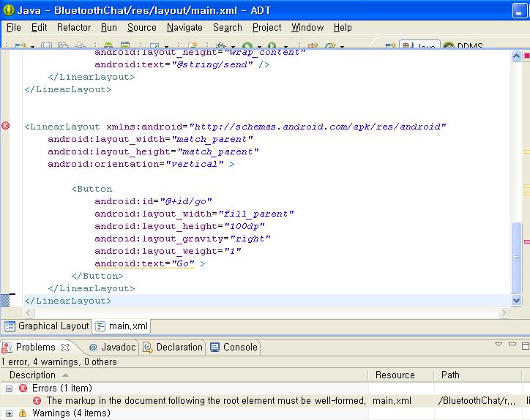Viewport: 530px width, 420px height.
Task: Select the Warnings (4 items) row
Action: coord(265,413)
